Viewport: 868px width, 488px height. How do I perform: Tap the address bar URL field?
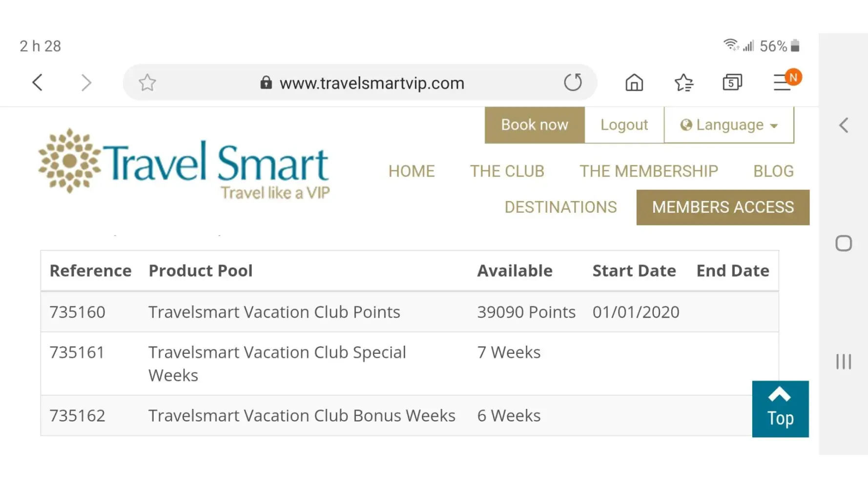coord(371,83)
